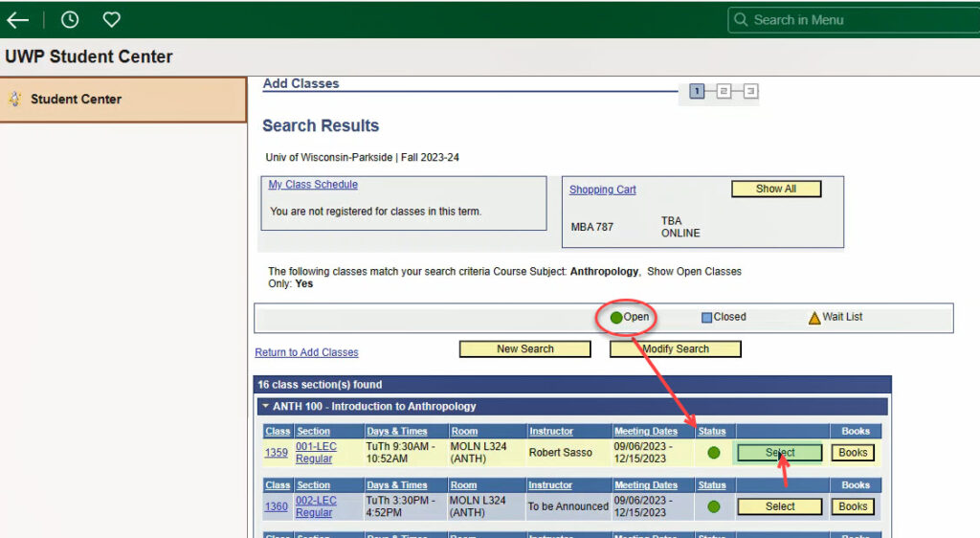The height and width of the screenshot is (538, 980).
Task: Click the back arrow icon
Action: 17,20
